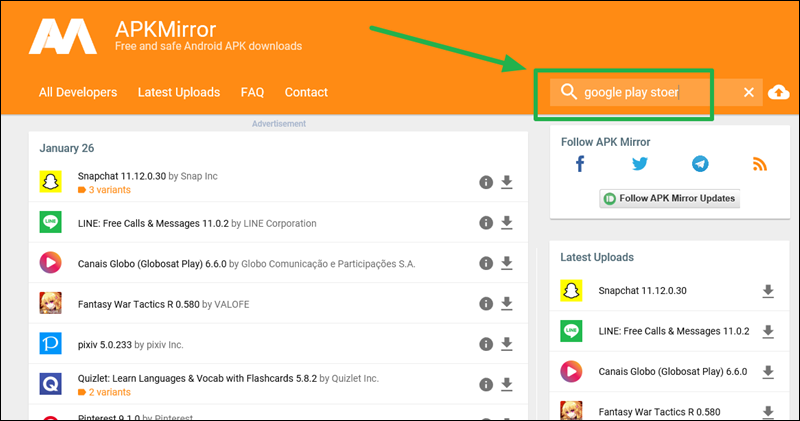
Task: Open APKMirror's Facebook page
Action: pos(580,164)
